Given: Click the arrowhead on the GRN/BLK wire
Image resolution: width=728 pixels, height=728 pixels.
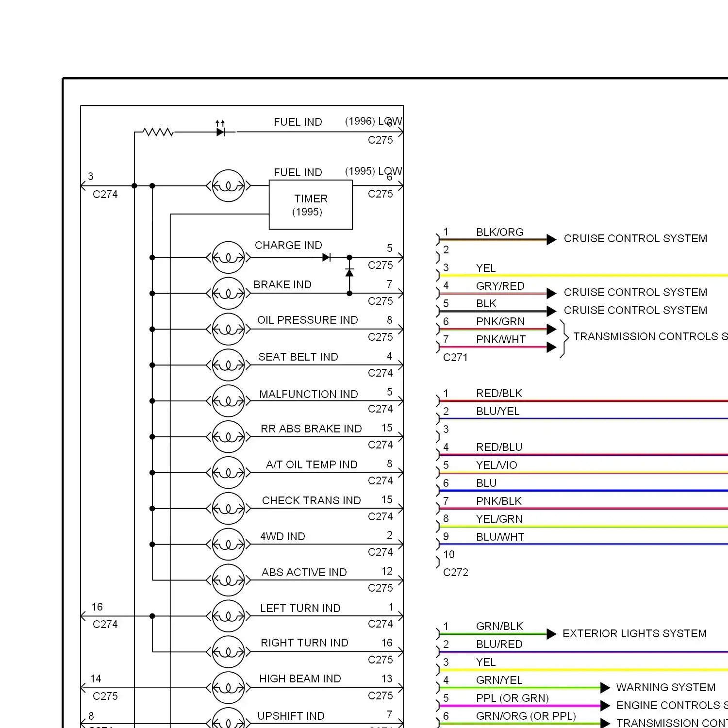Looking at the screenshot, I should 551,634.
